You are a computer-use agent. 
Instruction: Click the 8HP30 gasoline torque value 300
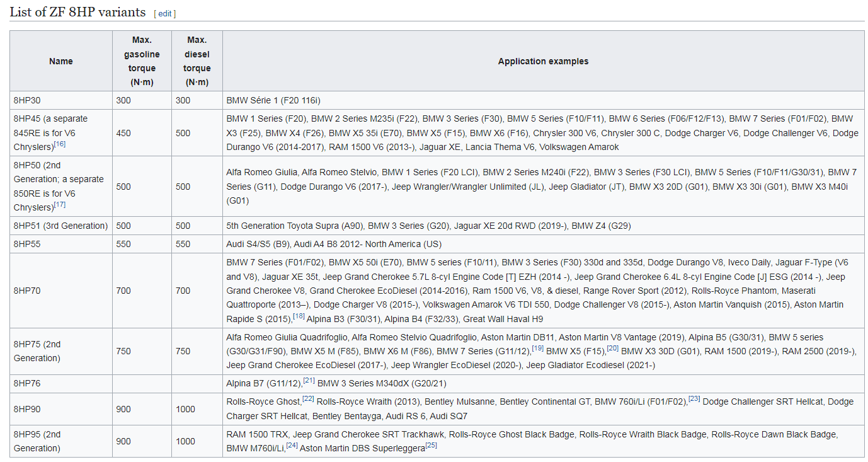[x=123, y=100]
